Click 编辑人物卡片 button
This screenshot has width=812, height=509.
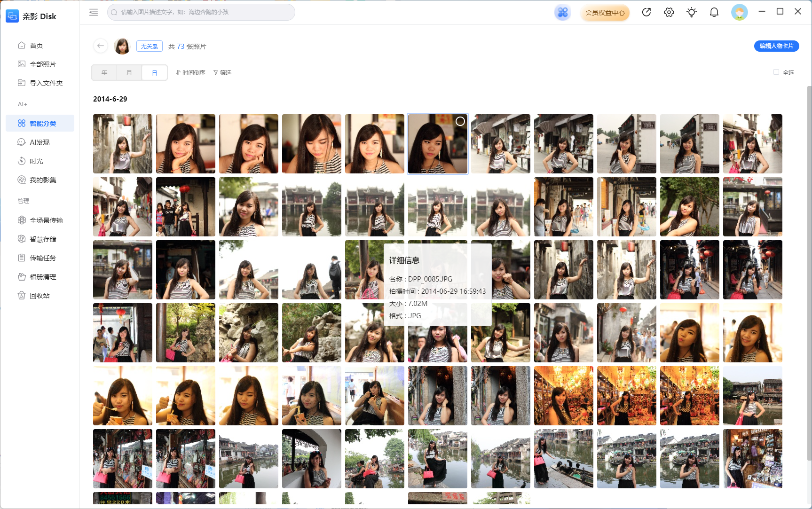(776, 46)
